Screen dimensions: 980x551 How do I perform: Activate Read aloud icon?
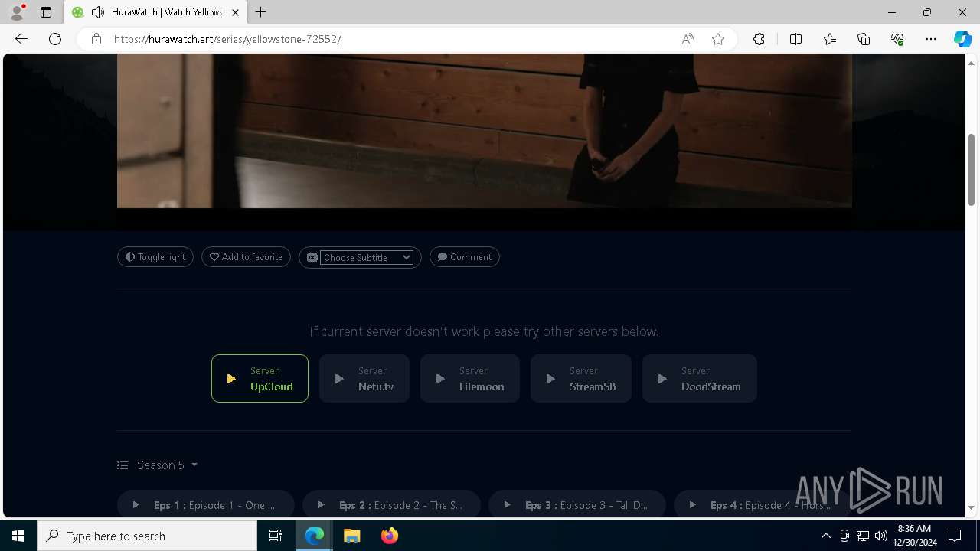[688, 39]
